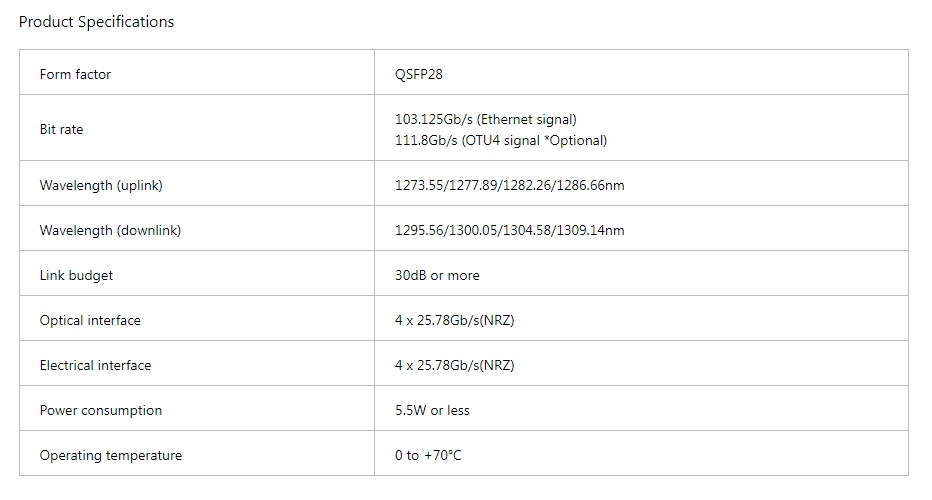This screenshot has width=932, height=500.
Task: Click the 103.125Gb/s Ethernet signal line
Action: coord(486,120)
